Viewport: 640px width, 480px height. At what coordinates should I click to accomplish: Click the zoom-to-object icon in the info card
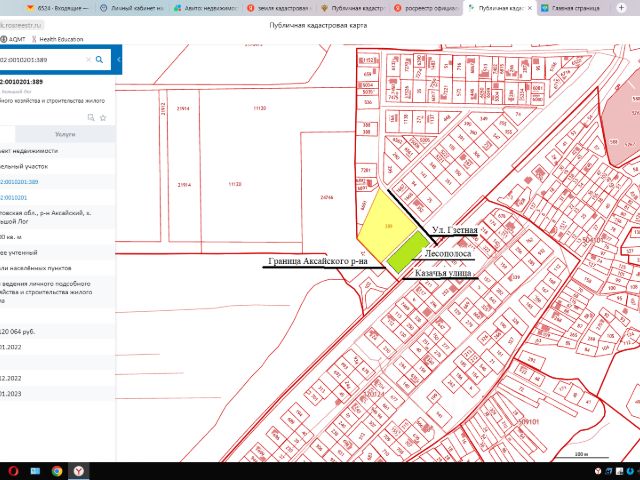90,117
